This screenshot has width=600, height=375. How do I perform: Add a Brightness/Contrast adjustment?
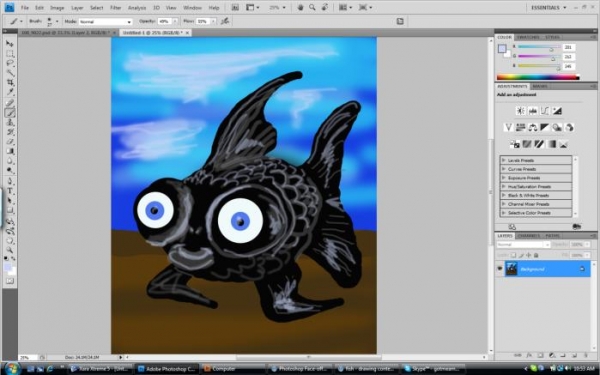[x=521, y=111]
